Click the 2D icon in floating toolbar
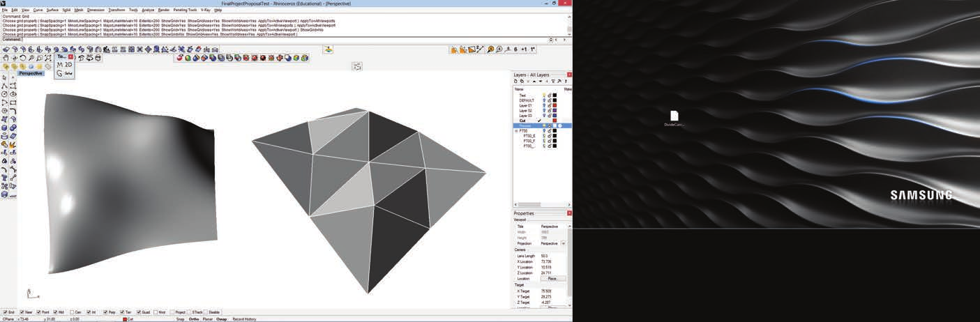This screenshot has width=980, height=322. pos(68,65)
